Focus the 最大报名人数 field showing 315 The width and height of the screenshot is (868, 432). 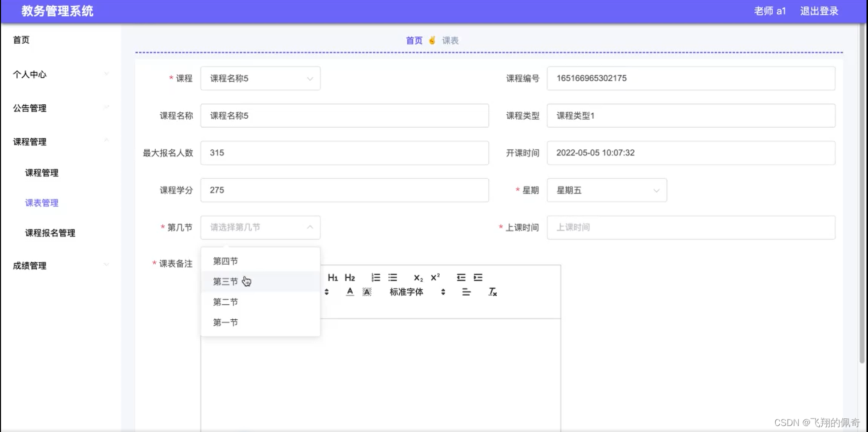345,153
